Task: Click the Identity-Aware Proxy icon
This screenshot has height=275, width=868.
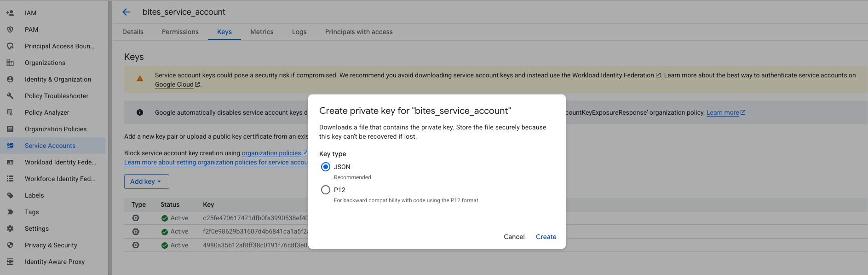Action: pos(10,262)
